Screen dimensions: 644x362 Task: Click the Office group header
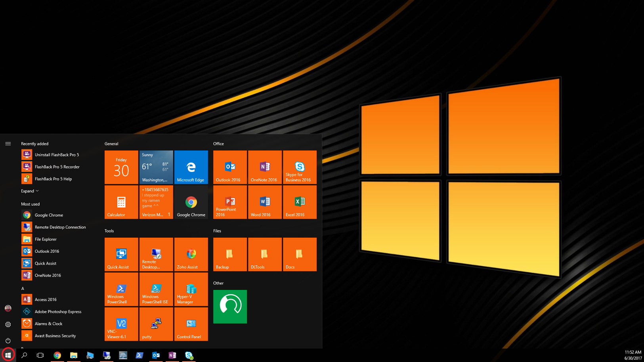click(218, 144)
